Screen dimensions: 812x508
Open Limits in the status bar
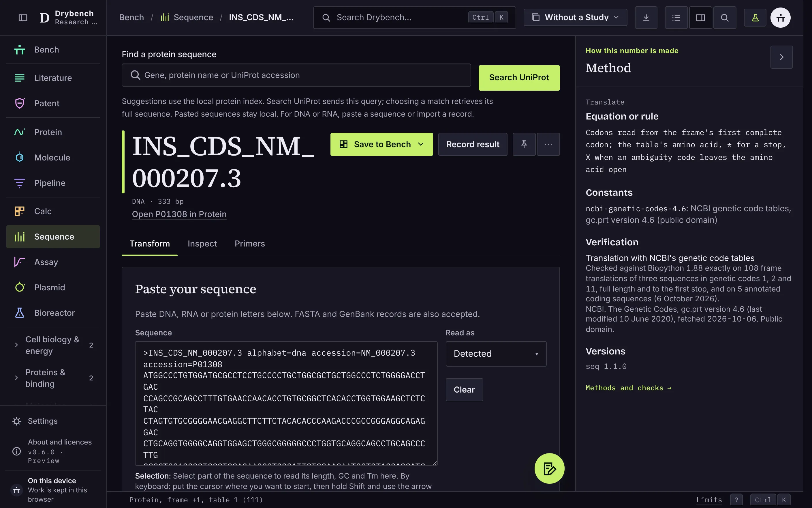point(709,500)
